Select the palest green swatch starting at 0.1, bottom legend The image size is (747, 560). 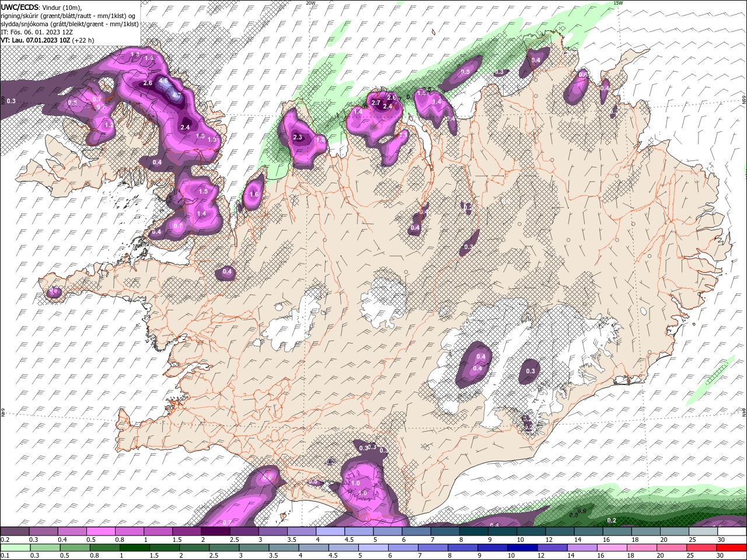16,547
